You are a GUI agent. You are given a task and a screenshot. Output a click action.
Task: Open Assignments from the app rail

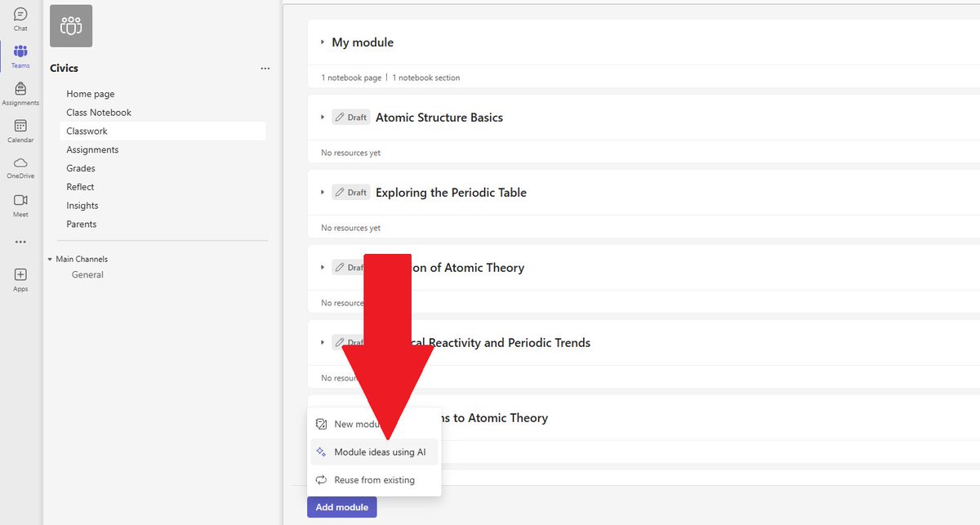click(20, 87)
